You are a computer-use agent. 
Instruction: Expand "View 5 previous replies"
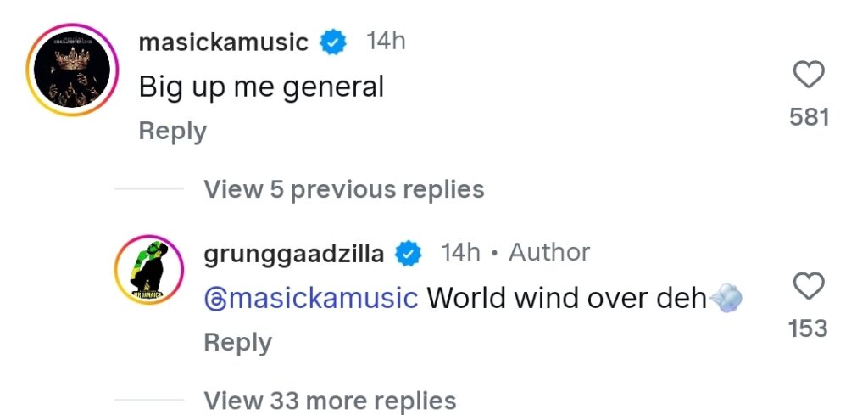point(343,189)
